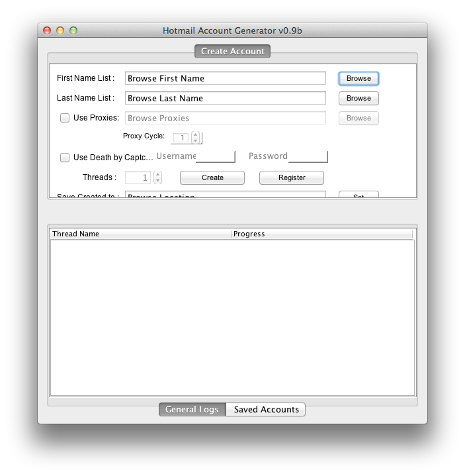Viewport: 465px width, 476px height.
Task: Decrease Threads count with down arrow
Action: [157, 181]
